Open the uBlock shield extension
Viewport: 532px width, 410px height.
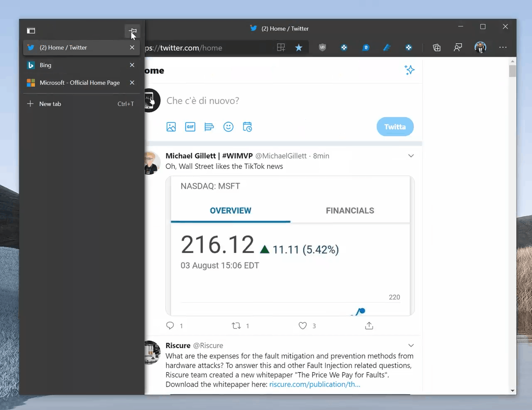pos(322,47)
